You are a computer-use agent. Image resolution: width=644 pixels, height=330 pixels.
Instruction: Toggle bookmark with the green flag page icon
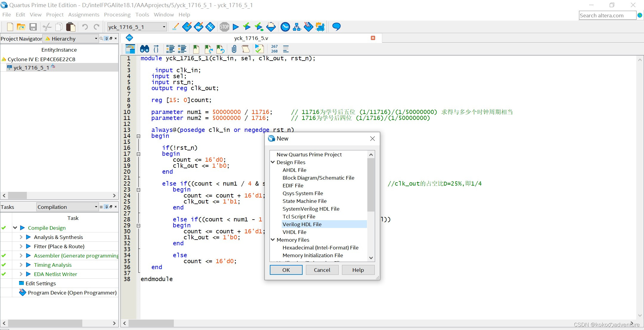(x=196, y=49)
